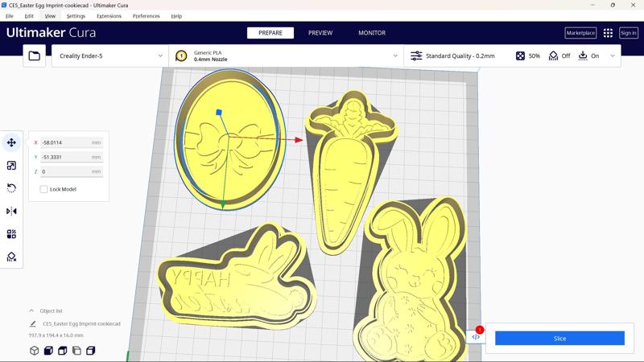The height and width of the screenshot is (362, 644).
Task: Open the post-processing script icon
Action: pos(476,336)
